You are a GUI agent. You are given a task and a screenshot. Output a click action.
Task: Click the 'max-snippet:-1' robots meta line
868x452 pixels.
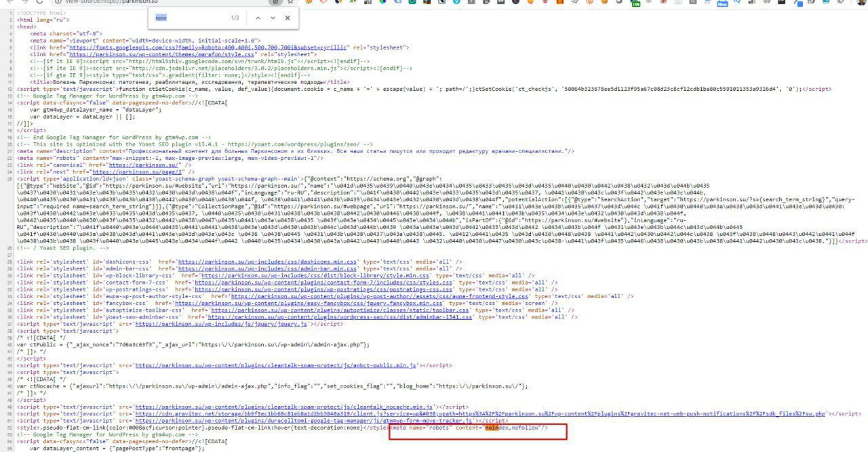(170, 158)
